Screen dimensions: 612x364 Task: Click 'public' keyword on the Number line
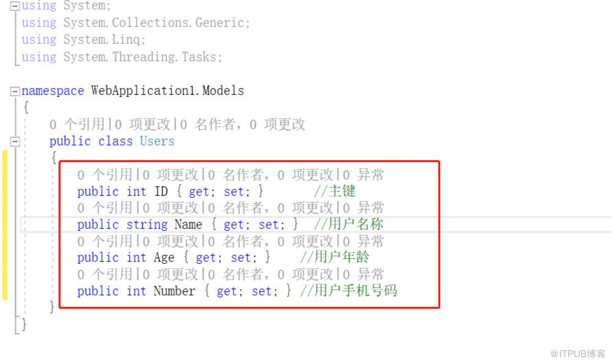(x=98, y=291)
